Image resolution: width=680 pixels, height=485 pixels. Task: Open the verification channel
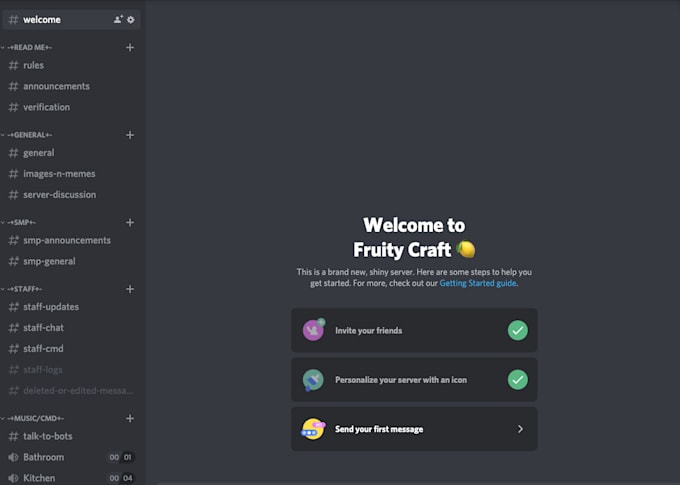[72, 107]
